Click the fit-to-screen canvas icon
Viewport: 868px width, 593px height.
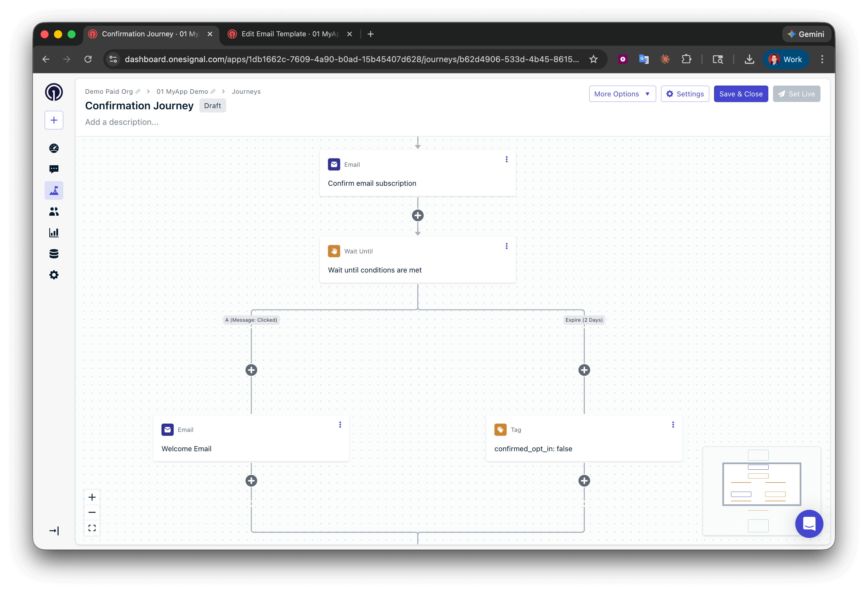click(x=92, y=528)
